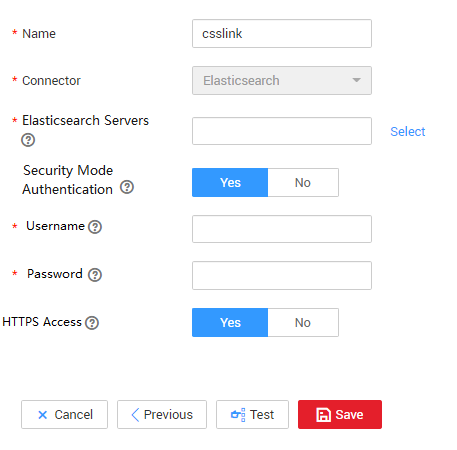
Task: Focus the Elasticsearch Servers input field
Action: click(x=282, y=131)
